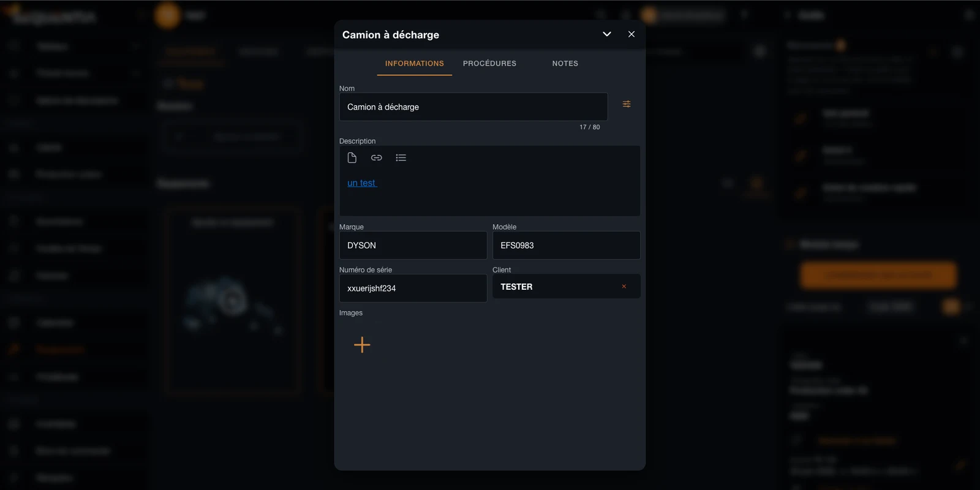Close the Camion à décharge dialog

tap(631, 34)
